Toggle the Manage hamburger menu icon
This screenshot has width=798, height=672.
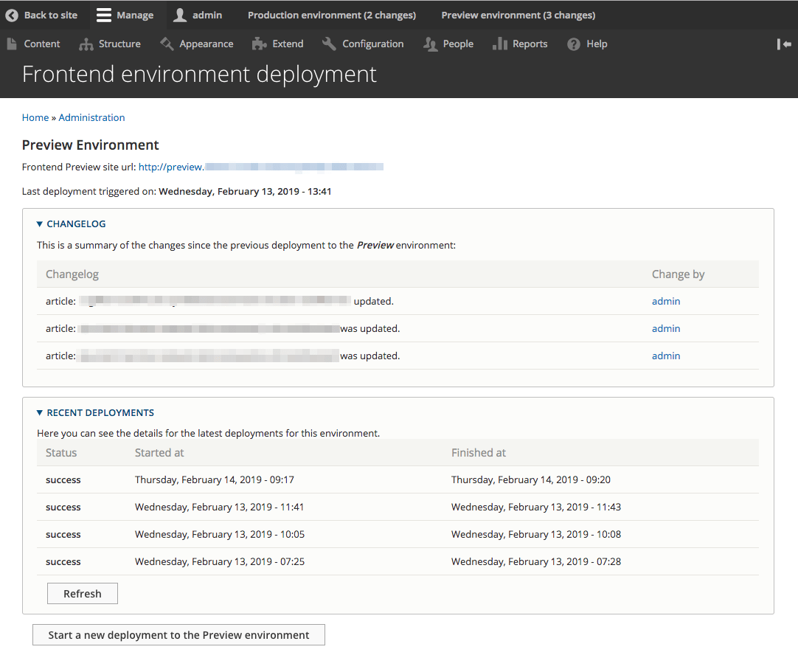point(104,15)
